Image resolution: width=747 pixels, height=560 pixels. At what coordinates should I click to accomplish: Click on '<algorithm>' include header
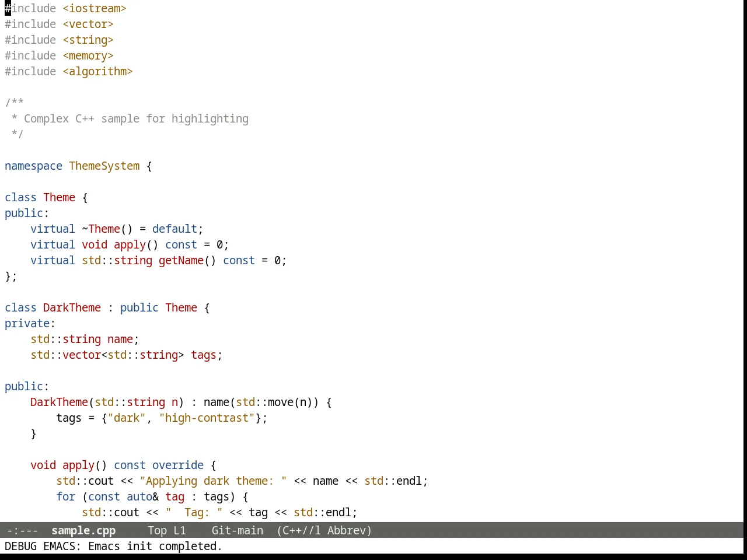coord(97,71)
